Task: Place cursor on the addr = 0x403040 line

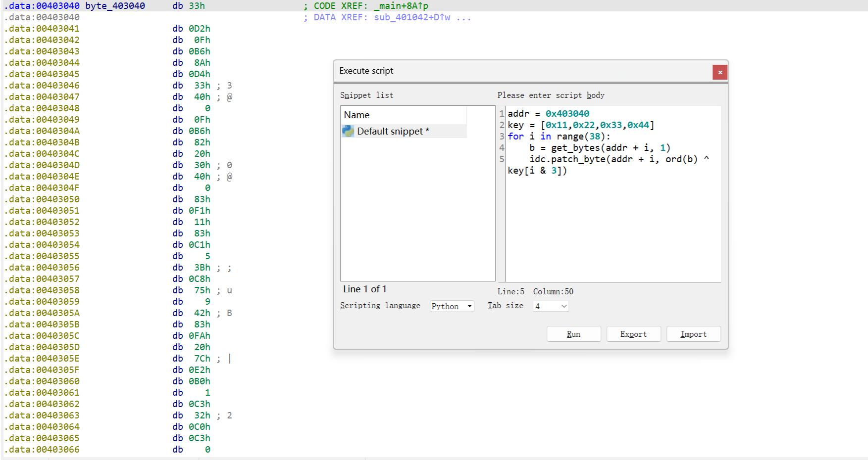Action: click(x=548, y=114)
